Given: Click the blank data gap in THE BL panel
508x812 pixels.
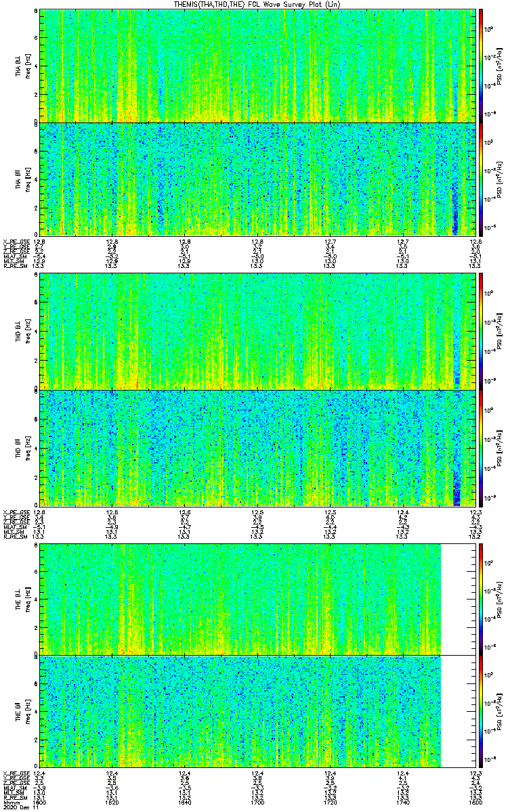Looking at the screenshot, I should [458, 599].
